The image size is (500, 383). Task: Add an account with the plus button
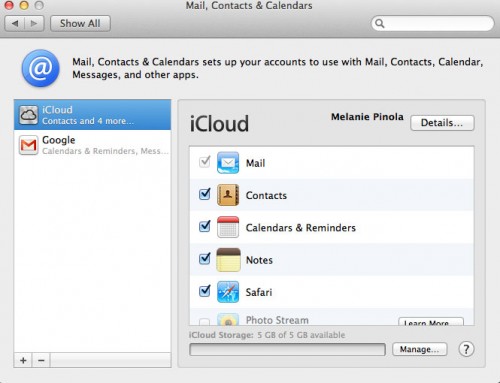(23, 360)
